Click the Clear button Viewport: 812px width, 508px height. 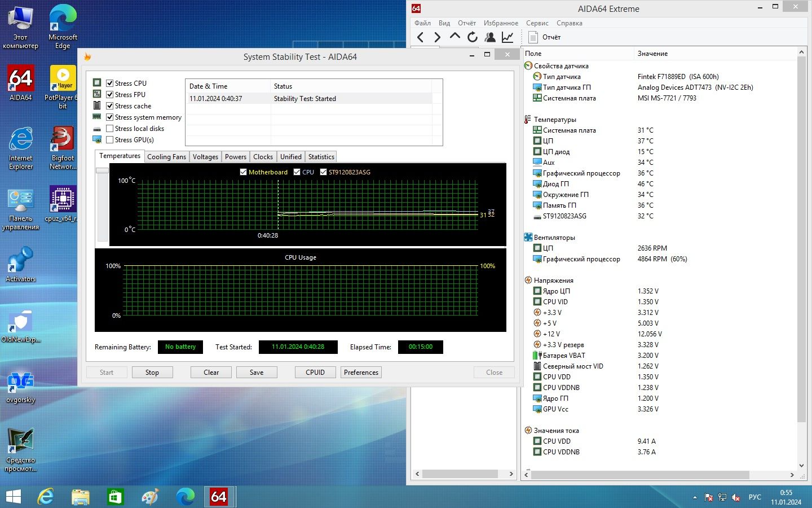211,373
